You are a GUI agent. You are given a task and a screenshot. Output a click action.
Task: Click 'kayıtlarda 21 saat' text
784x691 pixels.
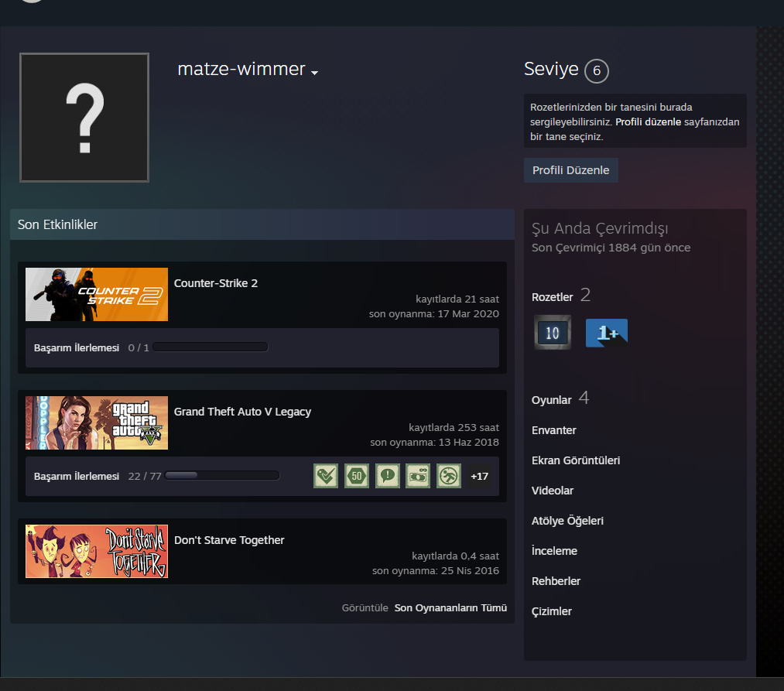457,299
